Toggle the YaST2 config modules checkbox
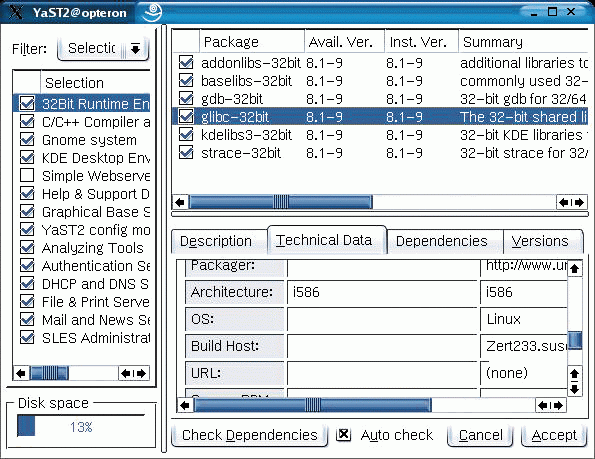Viewport: 595px width, 459px height. point(27,230)
